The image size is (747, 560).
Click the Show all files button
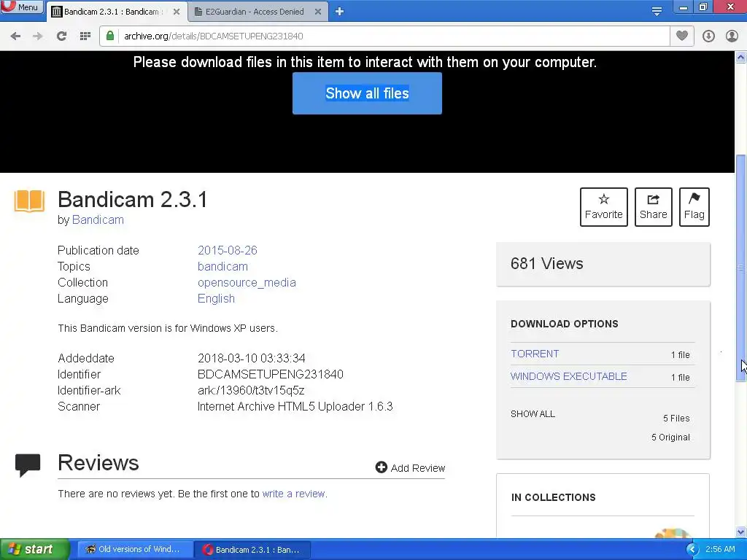tap(367, 93)
